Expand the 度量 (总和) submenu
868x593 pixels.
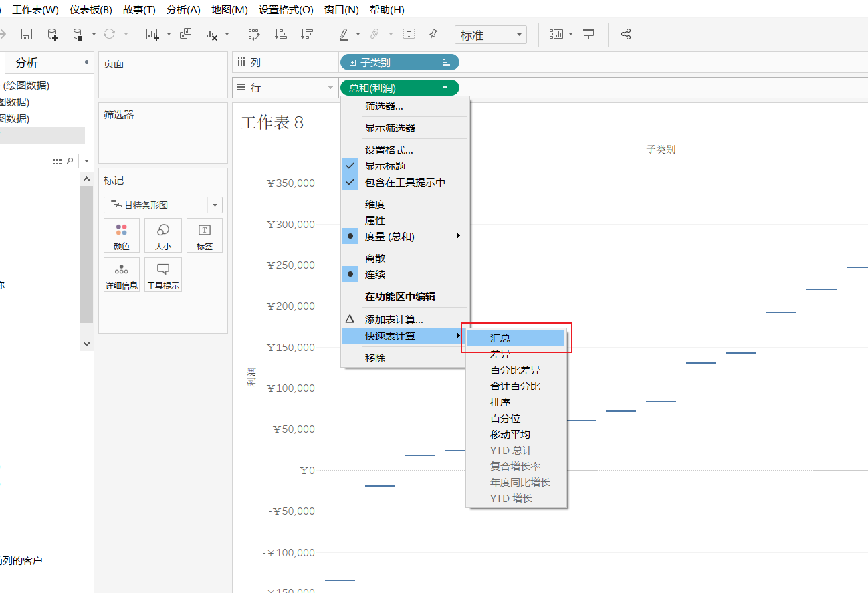(x=405, y=236)
